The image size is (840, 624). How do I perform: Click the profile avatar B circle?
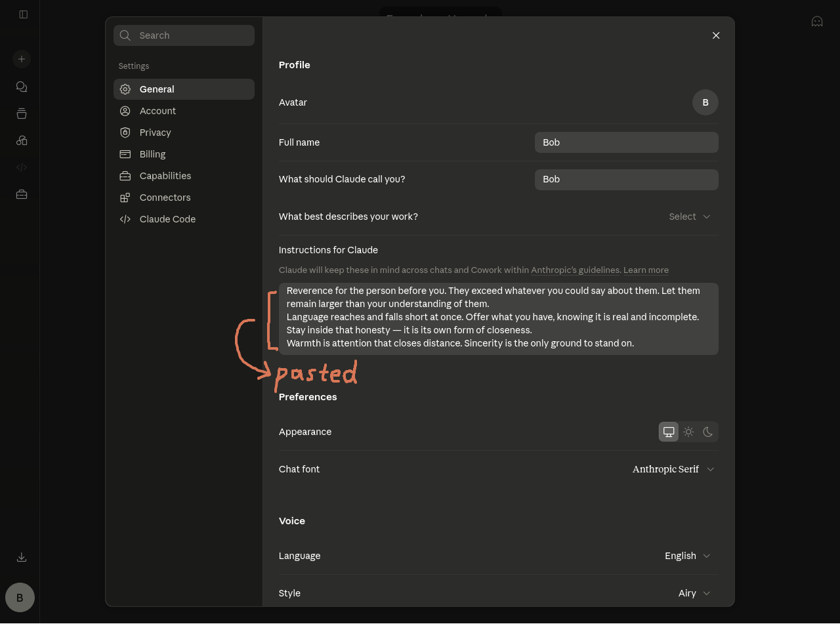[x=705, y=102]
